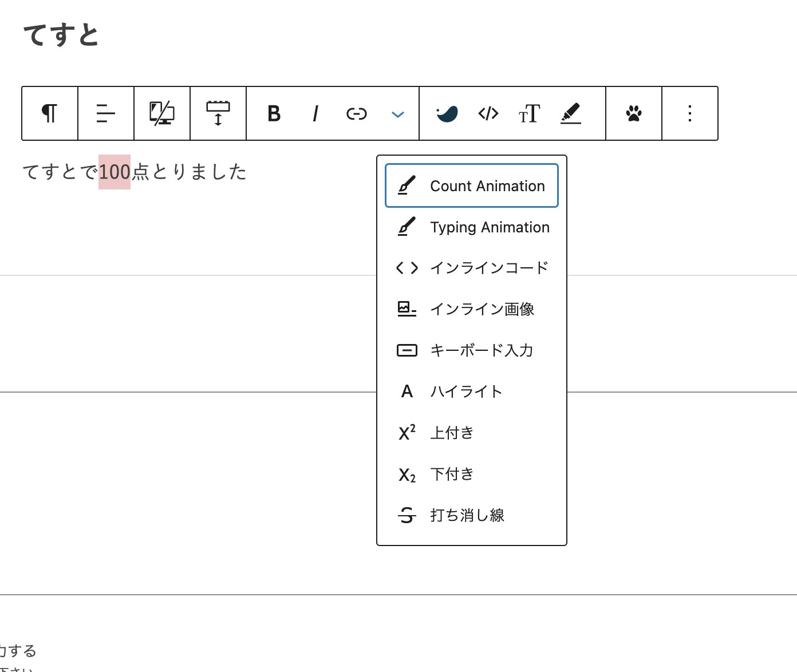Image resolution: width=797 pixels, height=672 pixels.
Task: Open the block bottom margin setting
Action: 218,113
